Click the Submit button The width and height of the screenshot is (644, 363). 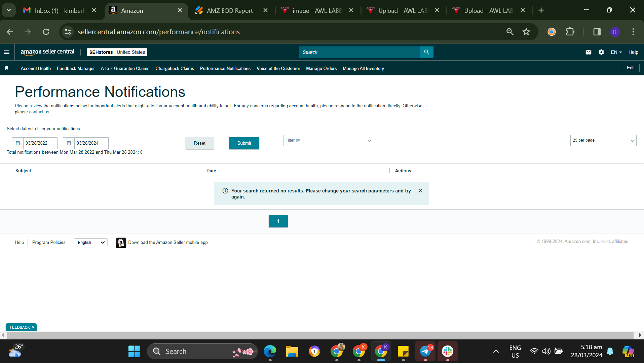244,143
